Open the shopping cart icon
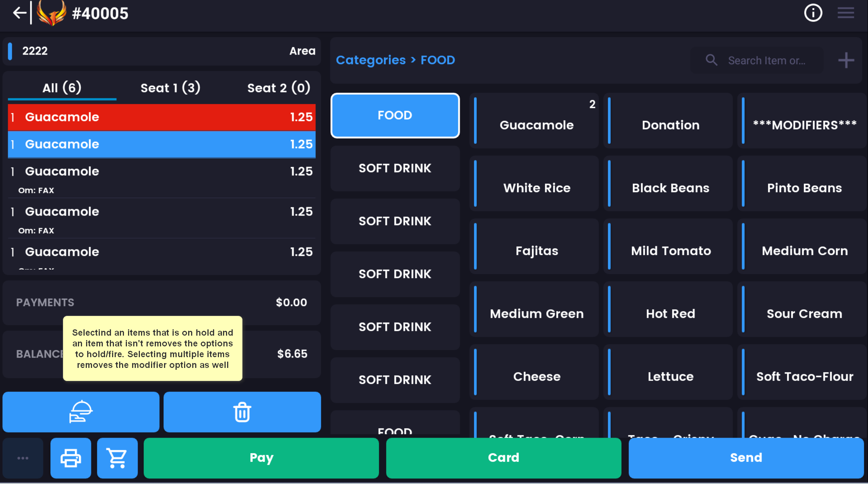The width and height of the screenshot is (868, 484). pyautogui.click(x=117, y=458)
